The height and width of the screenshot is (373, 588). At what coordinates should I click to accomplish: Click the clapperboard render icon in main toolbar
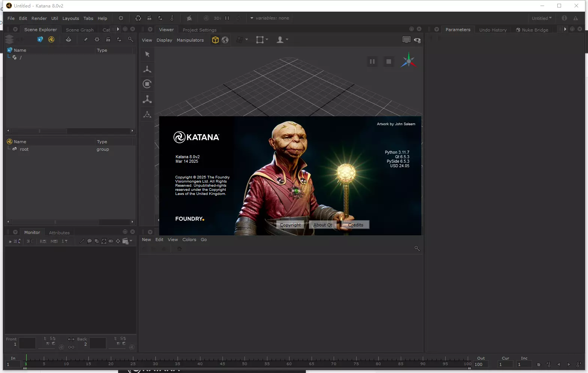click(149, 18)
